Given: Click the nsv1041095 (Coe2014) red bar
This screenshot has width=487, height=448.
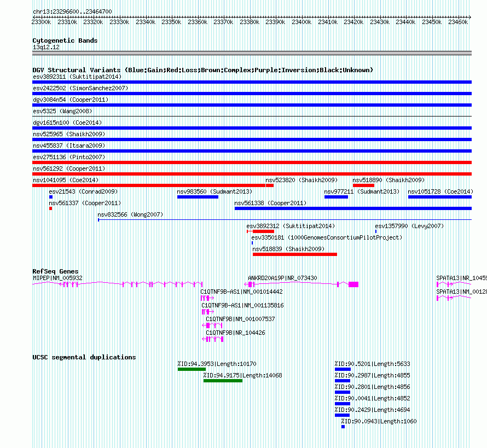Looking at the screenshot, I should [x=149, y=185].
